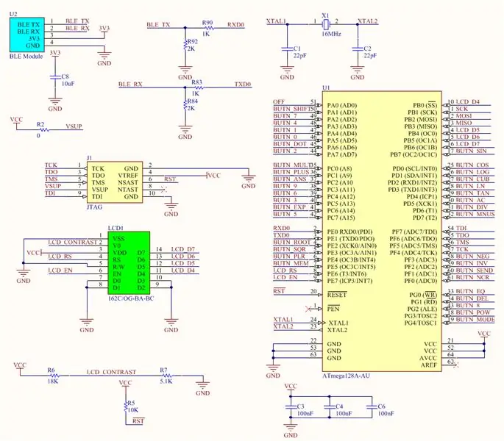The image size is (504, 441).
Task: Click the ATmega128A-AU chip body
Action: 382,232
